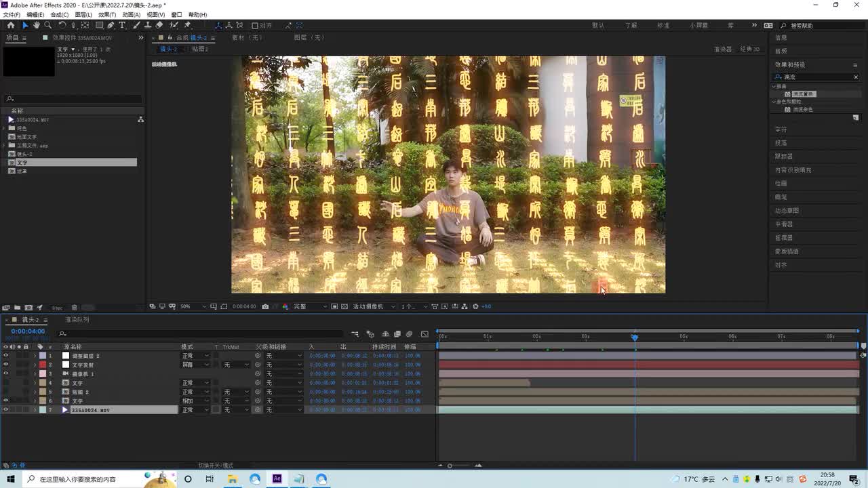Open After Effects icon in Windows taskbar
868x488 pixels.
tap(277, 479)
